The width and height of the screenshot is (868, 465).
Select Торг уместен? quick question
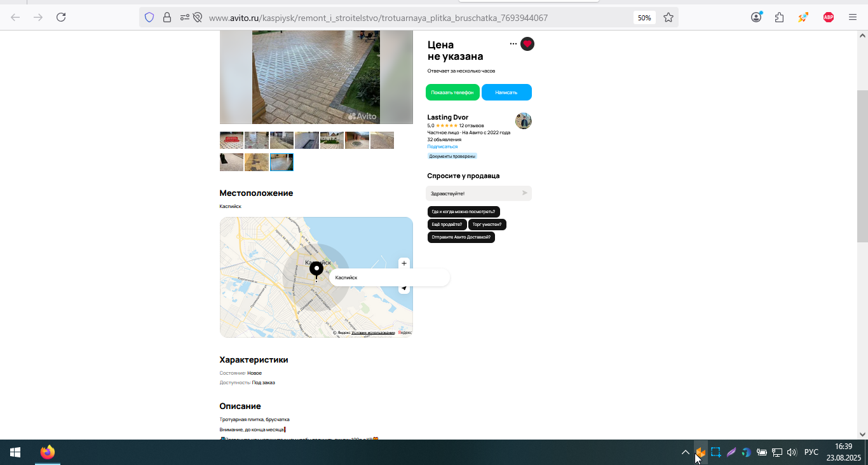tap(487, 224)
